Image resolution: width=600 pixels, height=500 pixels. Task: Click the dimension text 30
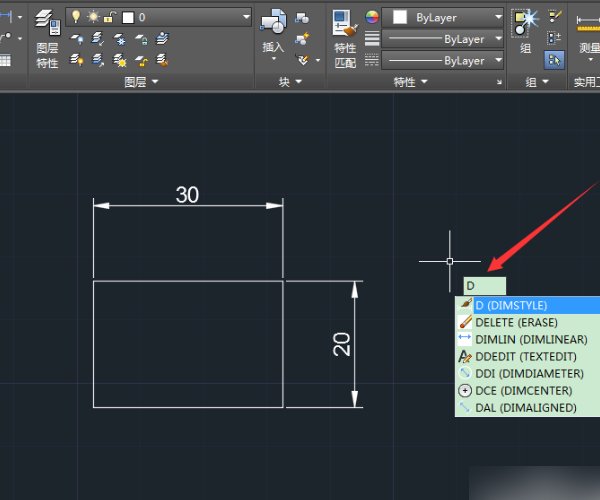tap(187, 195)
